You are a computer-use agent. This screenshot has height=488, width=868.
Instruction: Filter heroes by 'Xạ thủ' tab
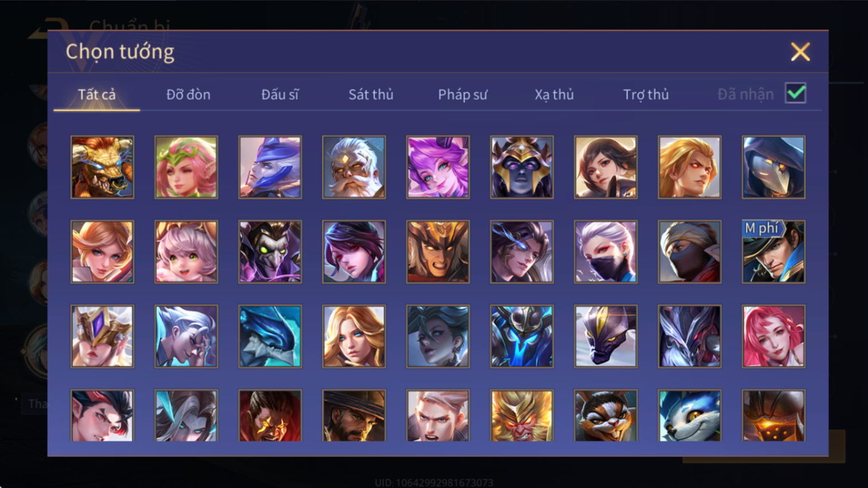[x=554, y=95]
